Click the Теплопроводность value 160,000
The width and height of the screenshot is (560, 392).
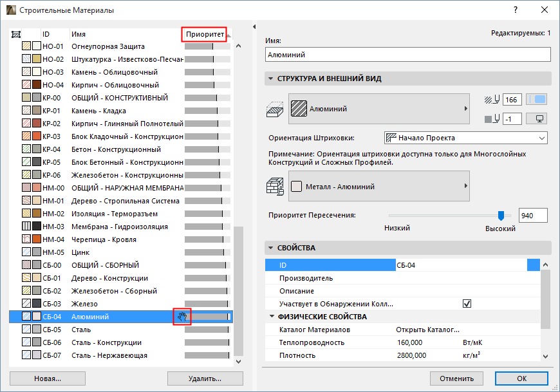coord(409,342)
